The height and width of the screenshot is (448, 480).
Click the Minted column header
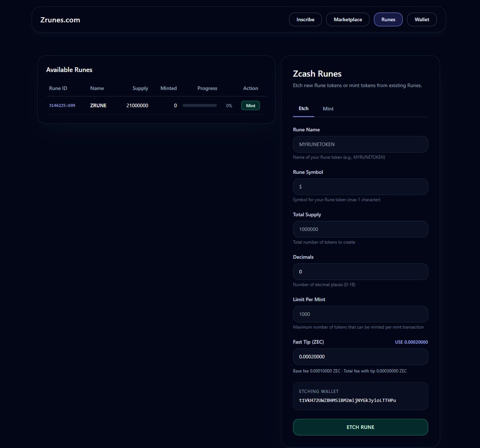[168, 88]
